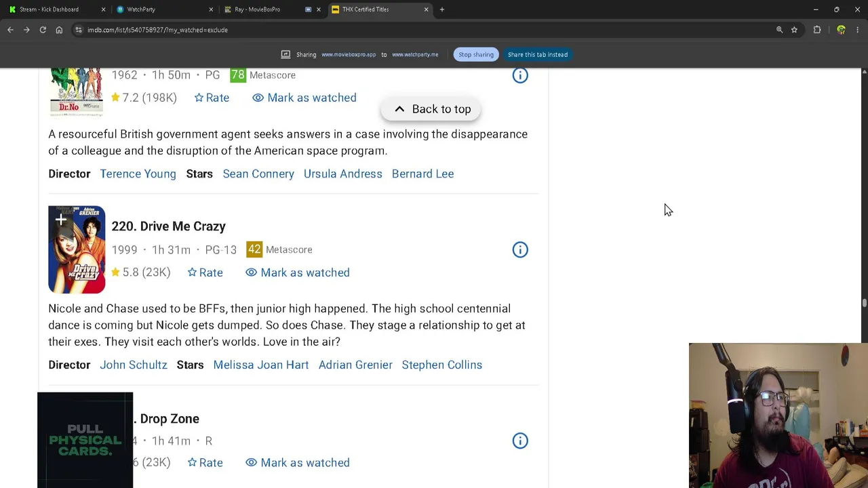Image resolution: width=868 pixels, height=488 pixels.
Task: Open the Drive Me Crazy poster thumbnail
Action: click(77, 249)
